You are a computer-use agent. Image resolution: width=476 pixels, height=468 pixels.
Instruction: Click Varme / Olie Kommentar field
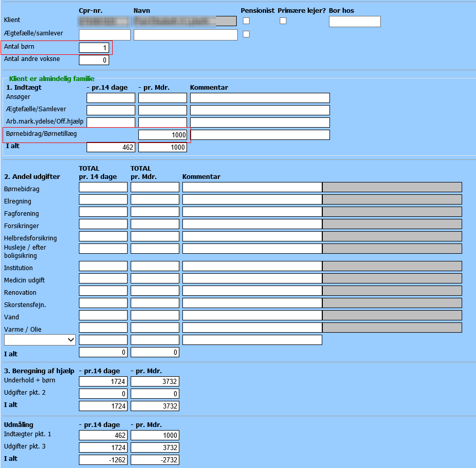(x=252, y=328)
